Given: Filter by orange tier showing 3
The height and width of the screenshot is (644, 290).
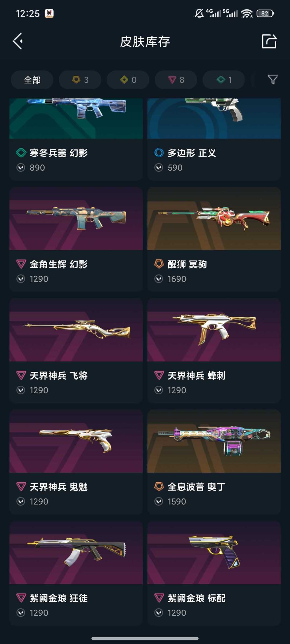Looking at the screenshot, I should [x=80, y=80].
